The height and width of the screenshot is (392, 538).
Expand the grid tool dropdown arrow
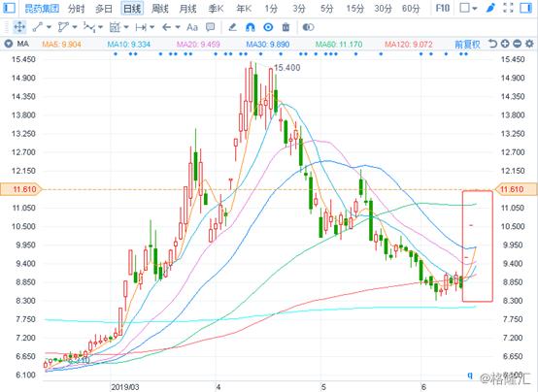[126, 27]
